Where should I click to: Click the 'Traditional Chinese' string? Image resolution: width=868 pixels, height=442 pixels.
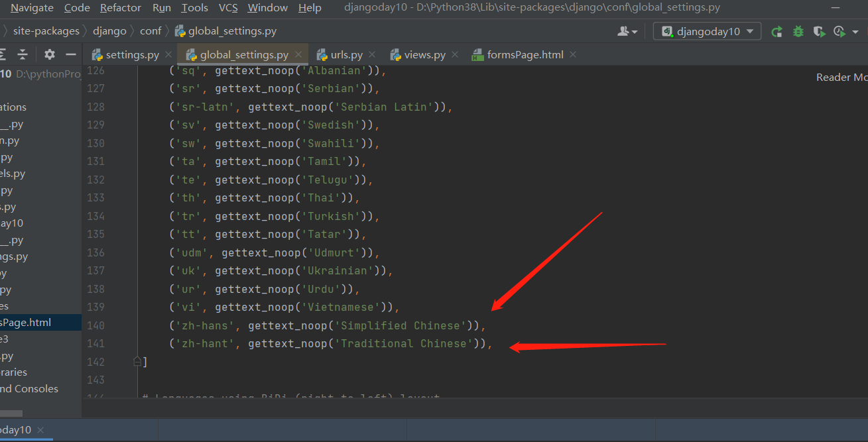[403, 344]
